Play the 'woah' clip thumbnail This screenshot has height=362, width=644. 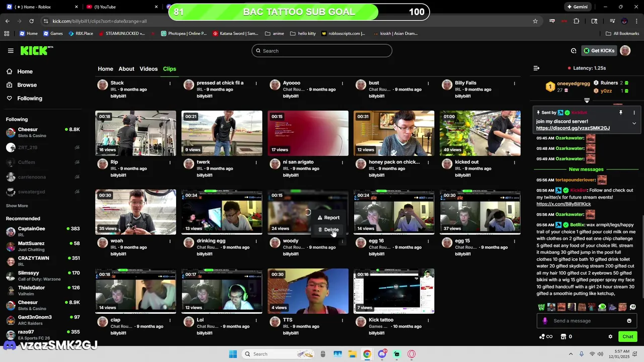tap(135, 212)
